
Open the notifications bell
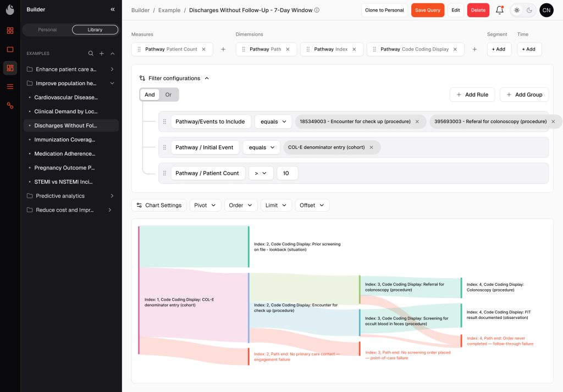[x=499, y=10]
